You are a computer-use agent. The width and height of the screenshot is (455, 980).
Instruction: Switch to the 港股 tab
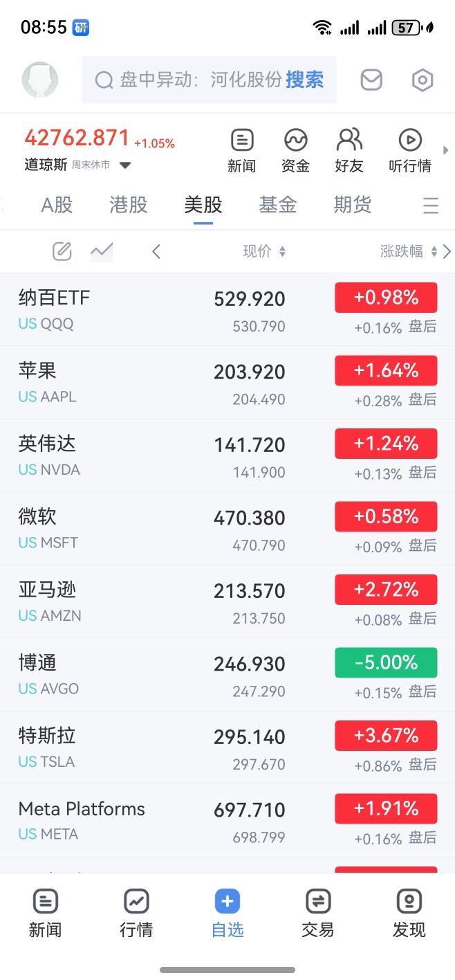[x=129, y=205]
